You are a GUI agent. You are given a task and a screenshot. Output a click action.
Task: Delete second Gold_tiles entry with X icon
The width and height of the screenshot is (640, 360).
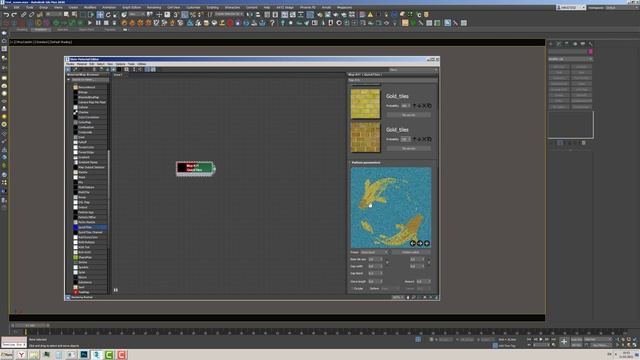pyautogui.click(x=424, y=139)
